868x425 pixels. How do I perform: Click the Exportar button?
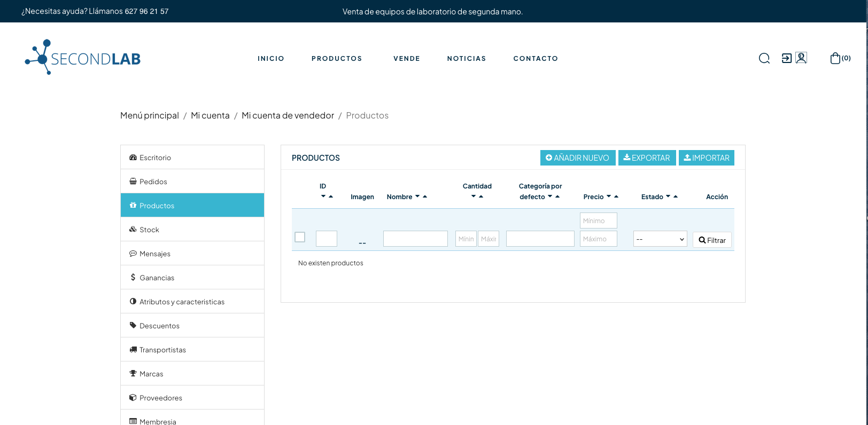[647, 158]
